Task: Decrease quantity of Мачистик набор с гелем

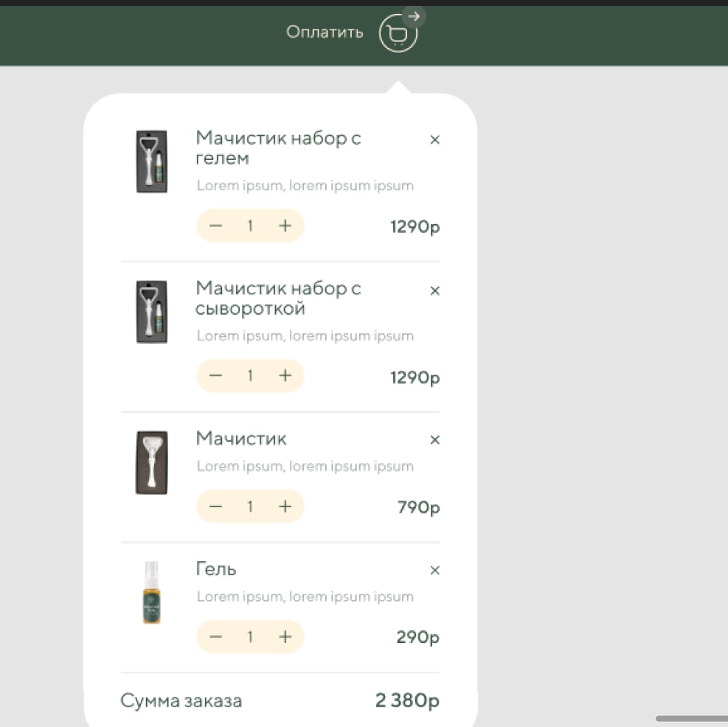Action: click(x=215, y=226)
